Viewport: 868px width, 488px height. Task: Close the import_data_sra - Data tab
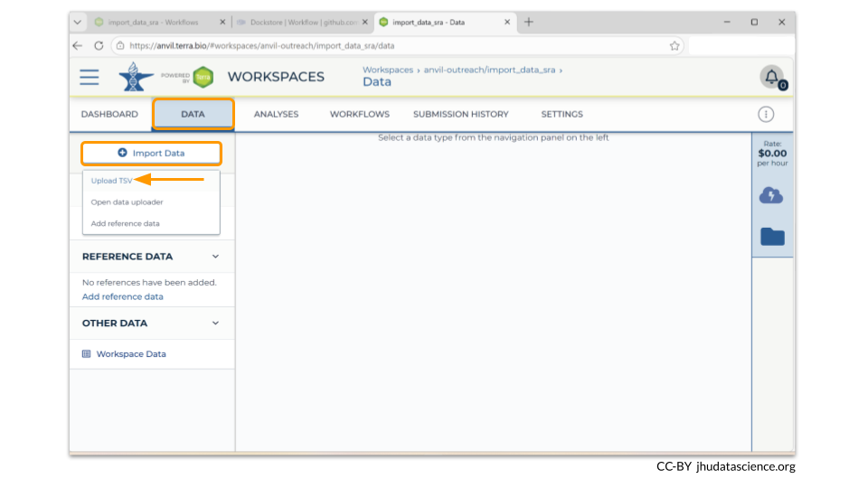[507, 22]
